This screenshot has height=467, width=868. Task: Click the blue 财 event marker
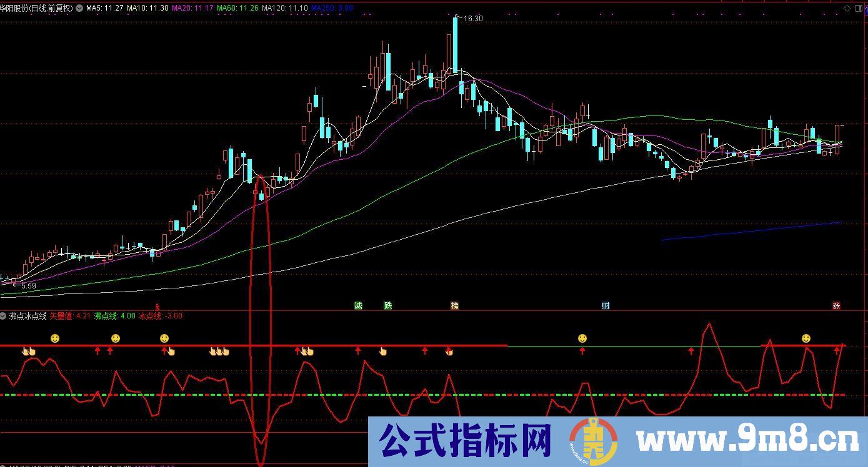point(606,306)
